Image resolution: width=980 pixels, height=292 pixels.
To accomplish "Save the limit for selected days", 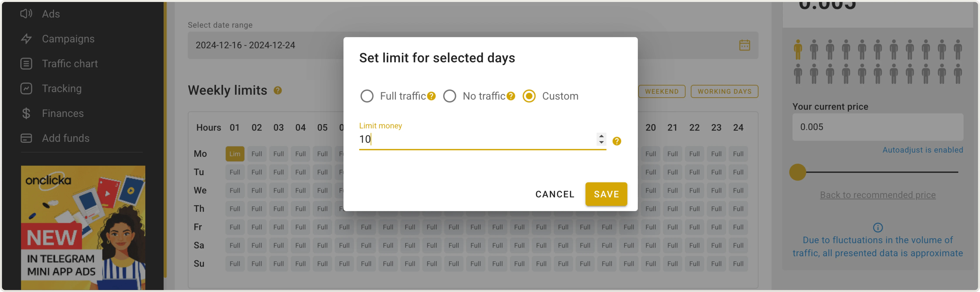I will 606,194.
